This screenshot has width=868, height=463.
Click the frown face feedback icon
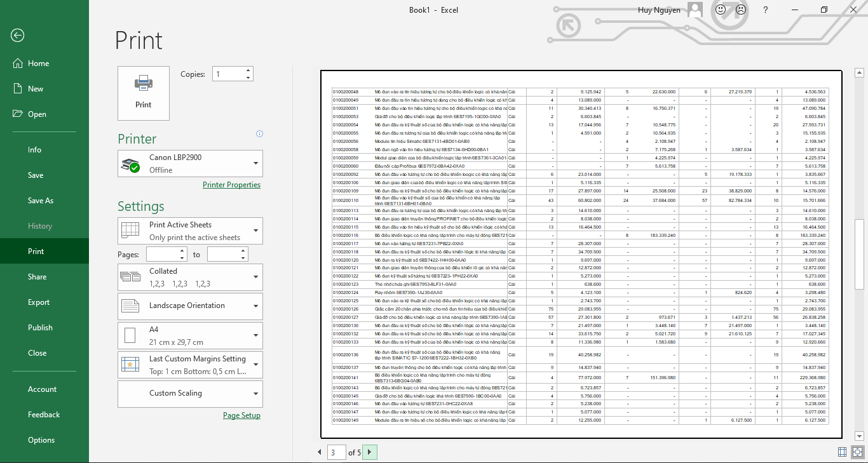click(741, 10)
